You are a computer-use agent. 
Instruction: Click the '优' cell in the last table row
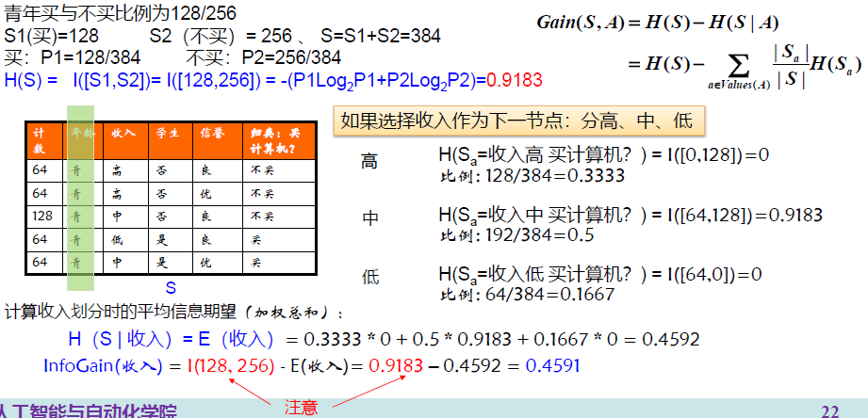click(217, 263)
